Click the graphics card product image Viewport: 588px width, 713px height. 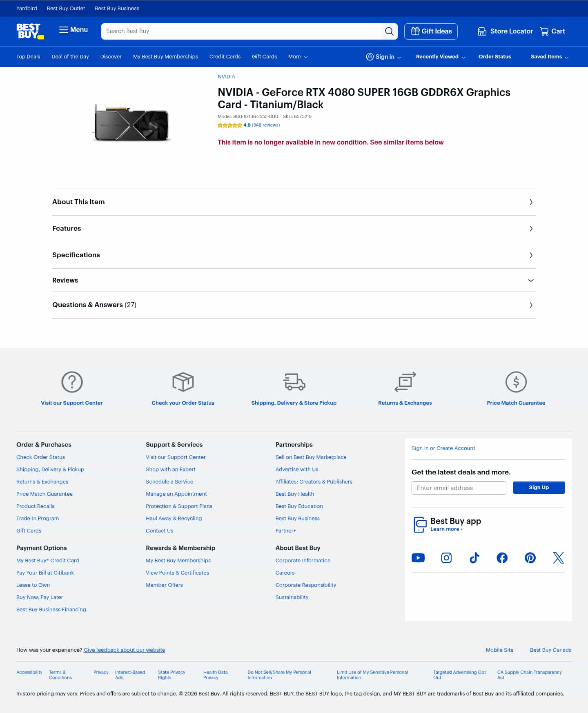coord(131,123)
